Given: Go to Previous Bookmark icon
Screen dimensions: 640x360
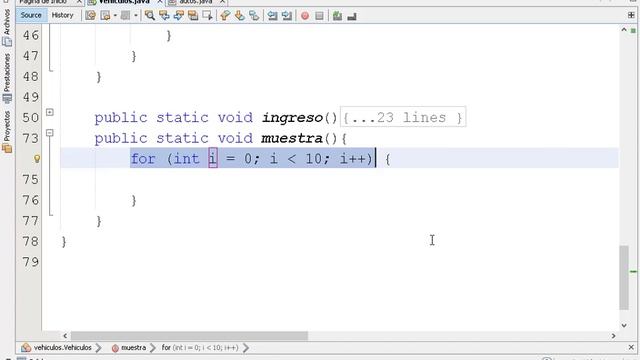Looking at the screenshot, I should pos(225,16).
